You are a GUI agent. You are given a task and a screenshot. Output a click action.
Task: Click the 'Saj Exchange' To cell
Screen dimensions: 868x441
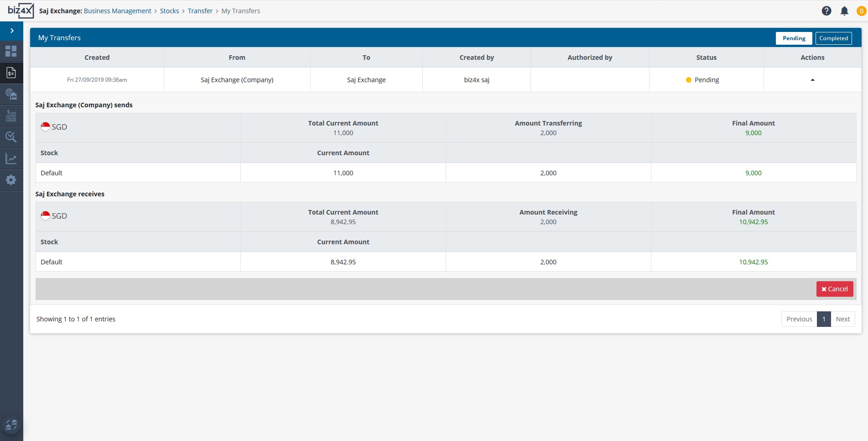[366, 80]
